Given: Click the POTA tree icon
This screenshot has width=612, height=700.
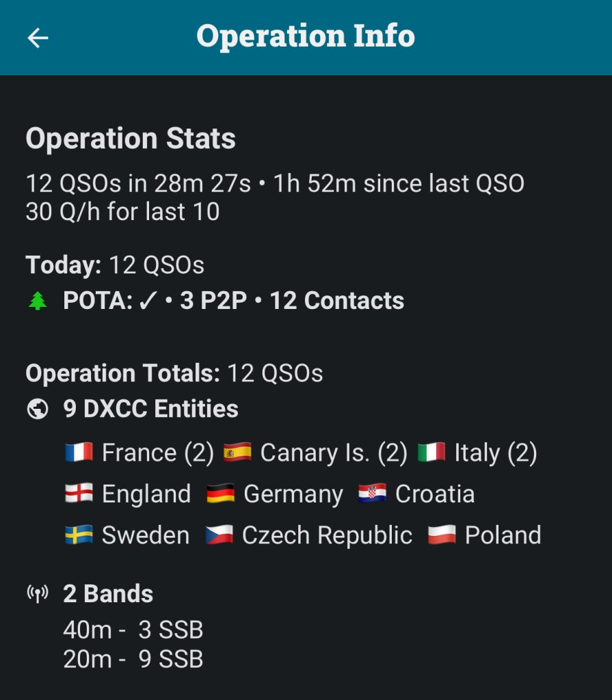Looking at the screenshot, I should pyautogui.click(x=38, y=301).
